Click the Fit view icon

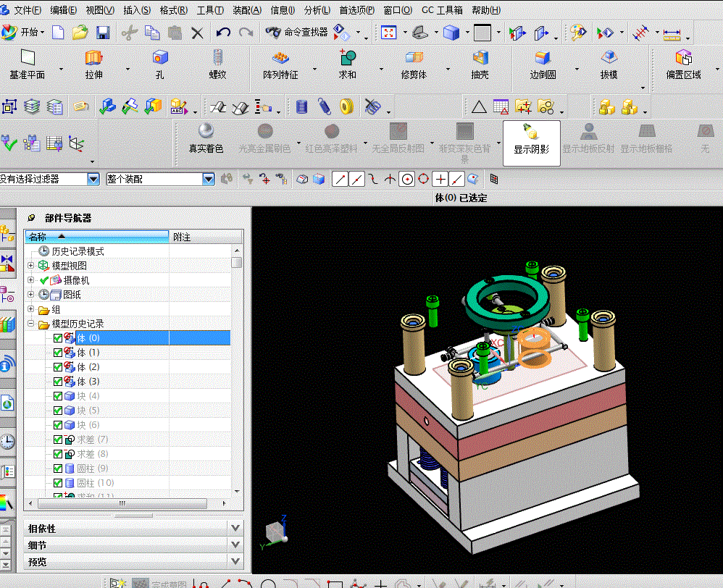coord(389,33)
